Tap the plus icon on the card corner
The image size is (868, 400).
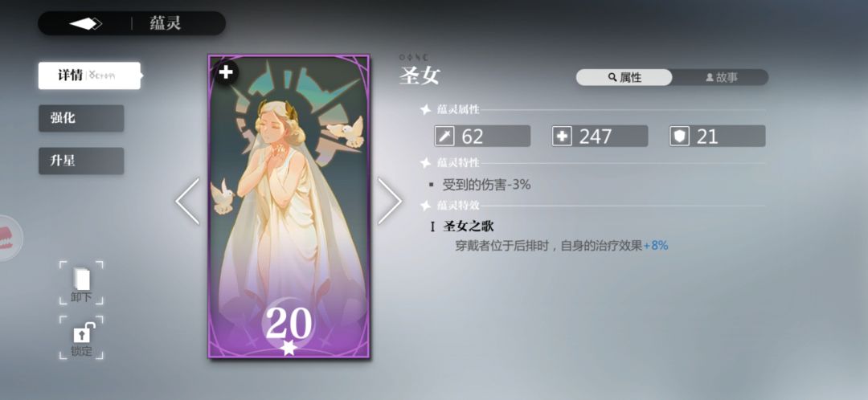pos(225,72)
